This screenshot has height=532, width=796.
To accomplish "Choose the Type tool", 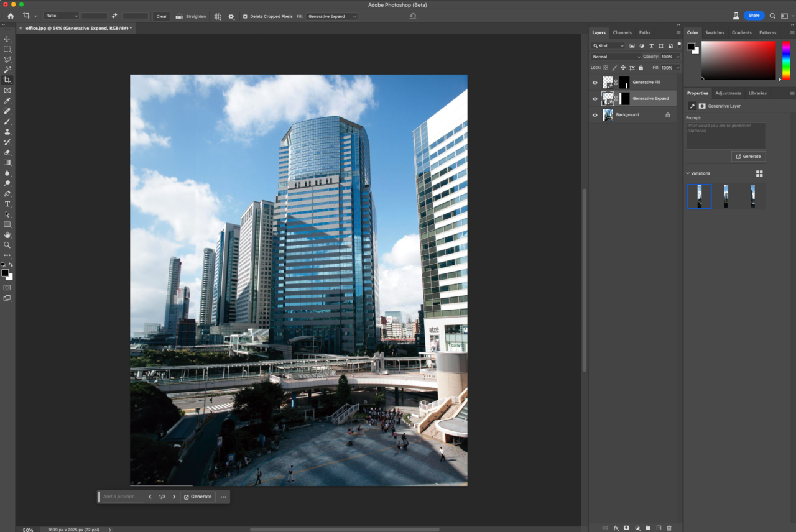I will [x=7, y=203].
